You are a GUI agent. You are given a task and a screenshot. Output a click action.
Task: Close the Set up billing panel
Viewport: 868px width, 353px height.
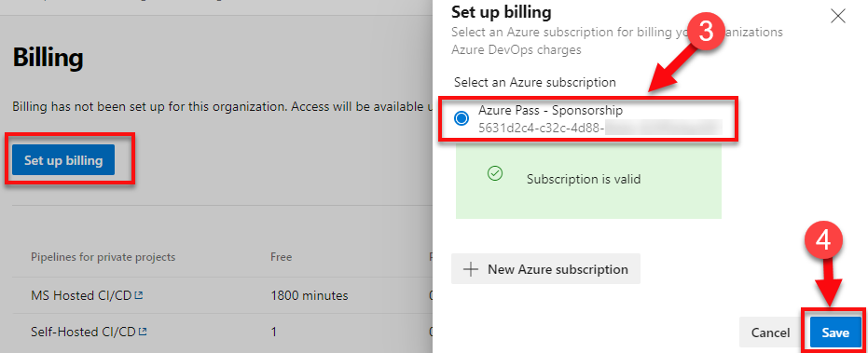[838, 16]
